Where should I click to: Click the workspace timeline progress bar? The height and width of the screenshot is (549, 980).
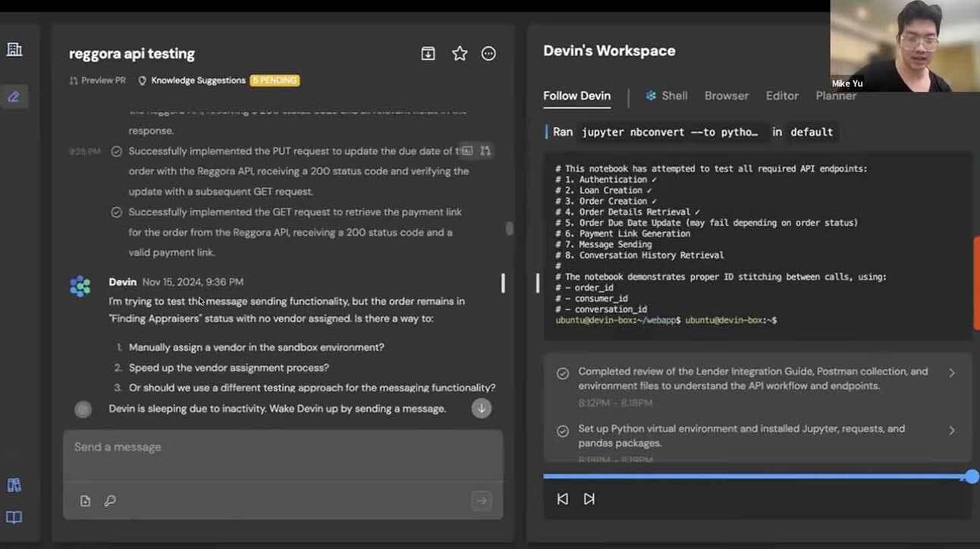[757, 476]
